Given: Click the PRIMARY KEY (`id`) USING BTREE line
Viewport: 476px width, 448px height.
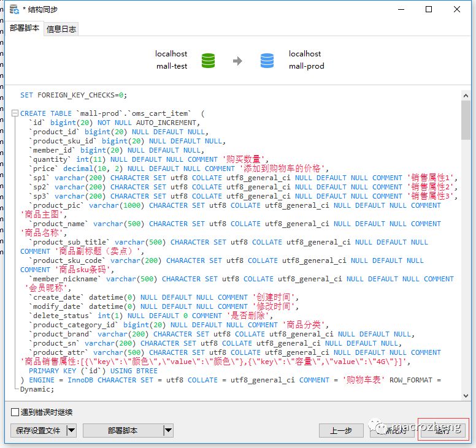Looking at the screenshot, I should (93, 371).
